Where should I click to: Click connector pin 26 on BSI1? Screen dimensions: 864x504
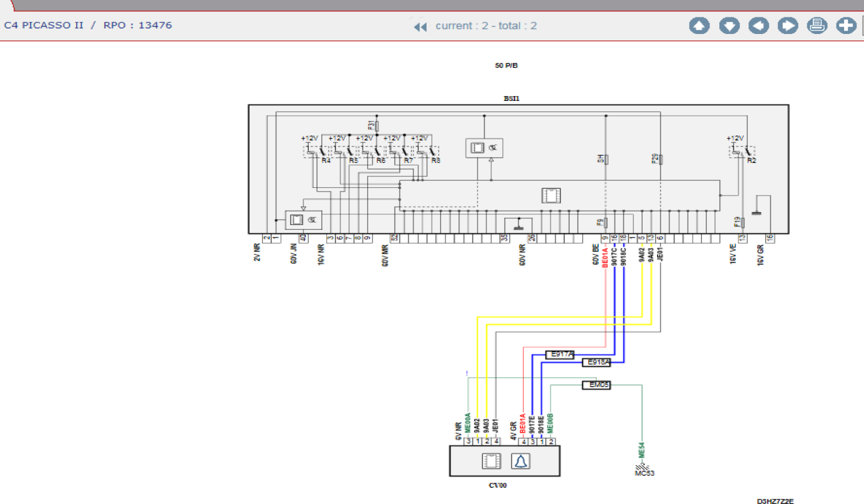(532, 238)
